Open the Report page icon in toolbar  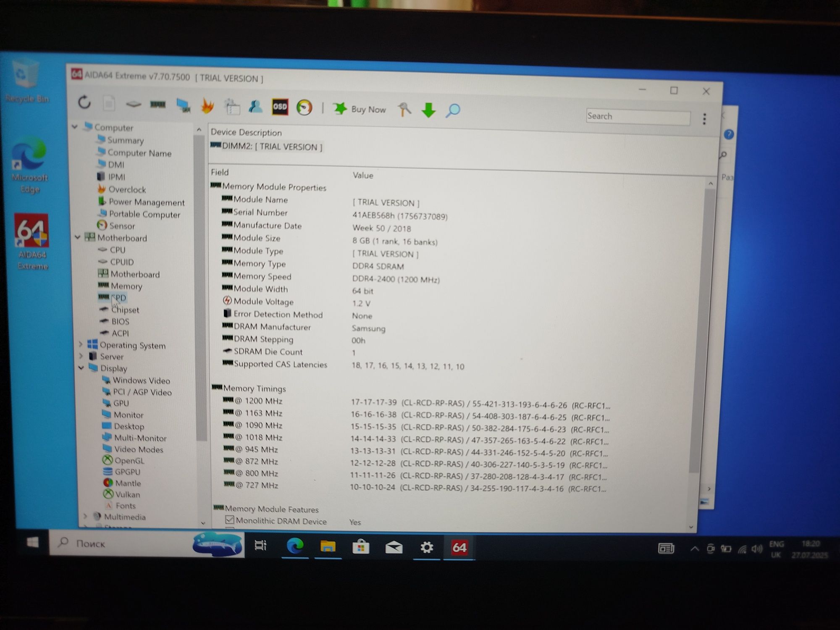pyautogui.click(x=109, y=103)
